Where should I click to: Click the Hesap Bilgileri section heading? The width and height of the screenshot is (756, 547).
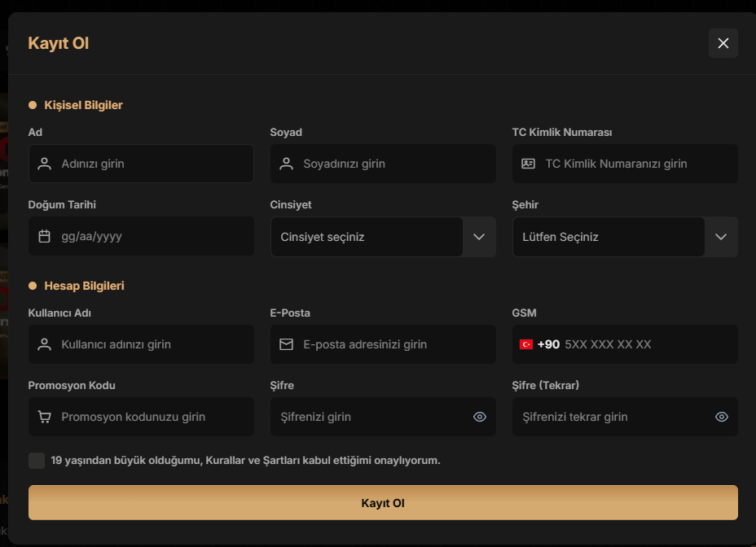tap(85, 286)
